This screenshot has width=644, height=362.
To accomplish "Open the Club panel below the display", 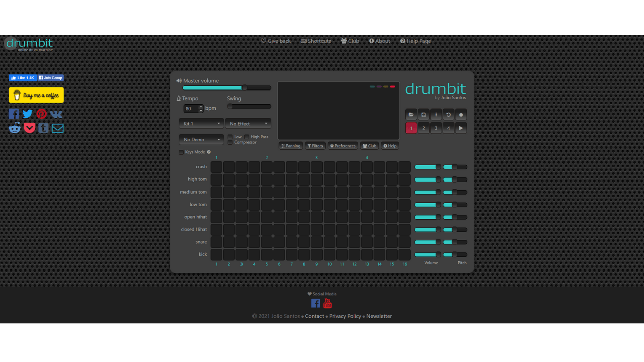I will pos(369,146).
